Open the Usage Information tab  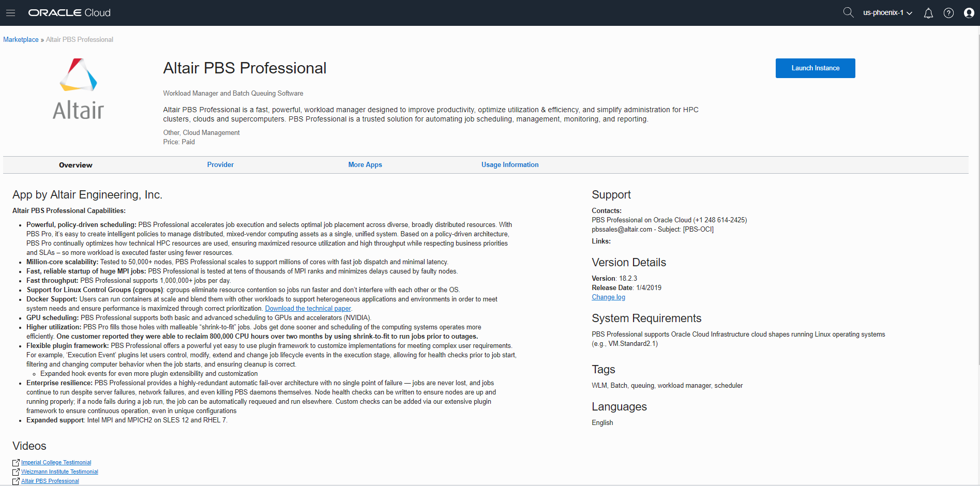coord(510,165)
